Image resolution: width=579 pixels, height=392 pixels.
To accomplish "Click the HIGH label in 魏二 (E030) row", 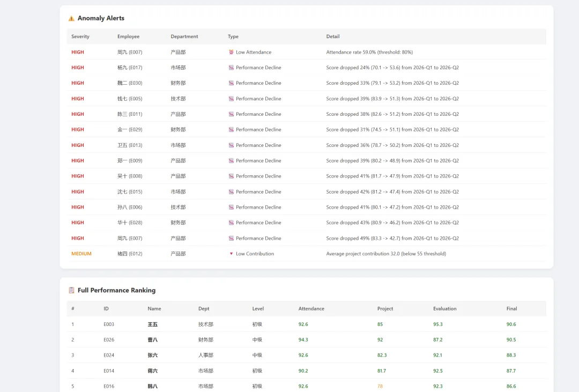I will click(x=78, y=83).
